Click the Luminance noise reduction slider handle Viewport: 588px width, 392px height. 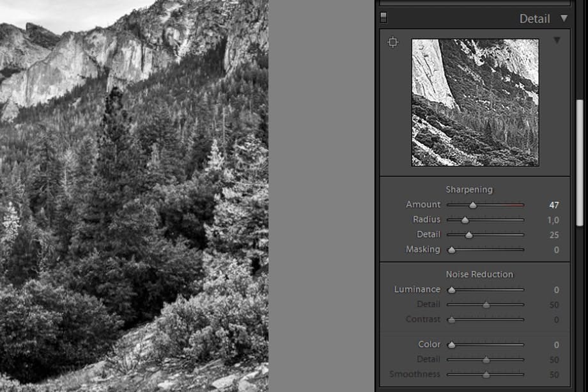(451, 290)
